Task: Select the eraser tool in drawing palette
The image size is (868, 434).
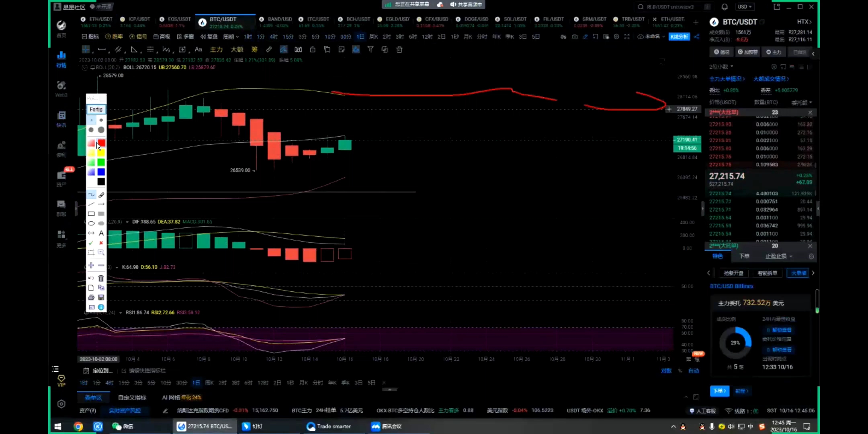Action: tap(101, 194)
